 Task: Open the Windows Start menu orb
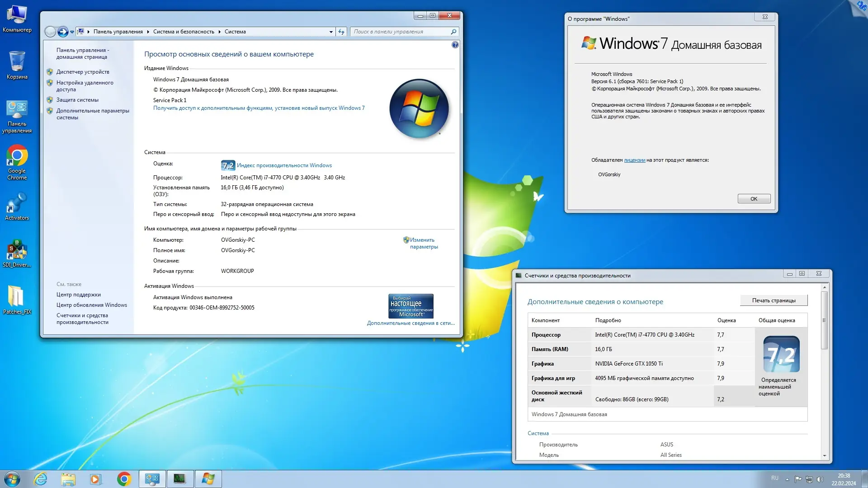pyautogui.click(x=12, y=479)
